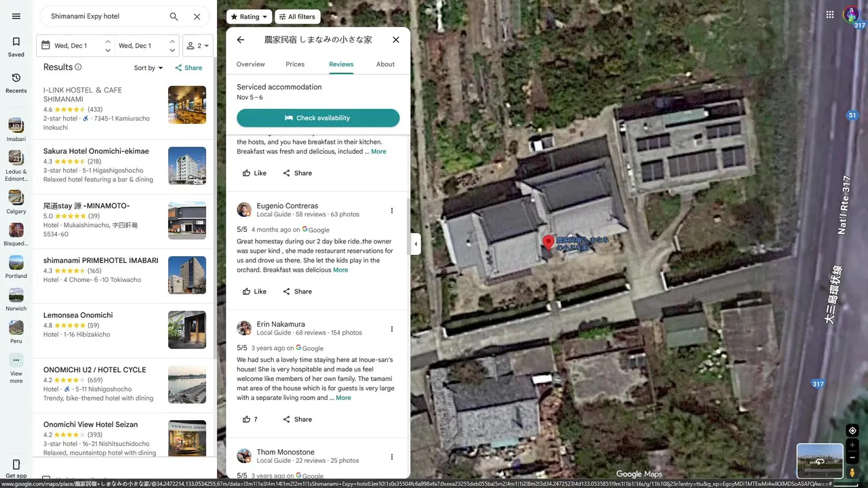Show your location on map

pos(852,430)
